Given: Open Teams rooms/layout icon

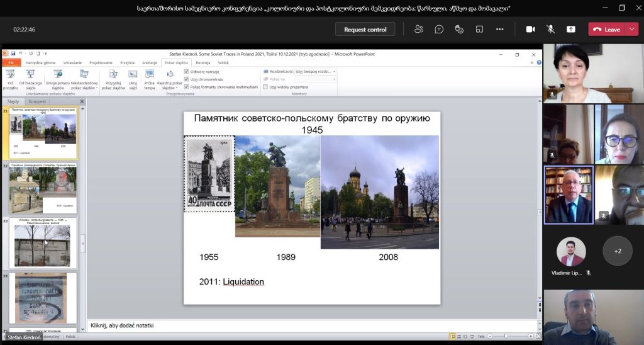Looking at the screenshot, I should pyautogui.click(x=479, y=29).
